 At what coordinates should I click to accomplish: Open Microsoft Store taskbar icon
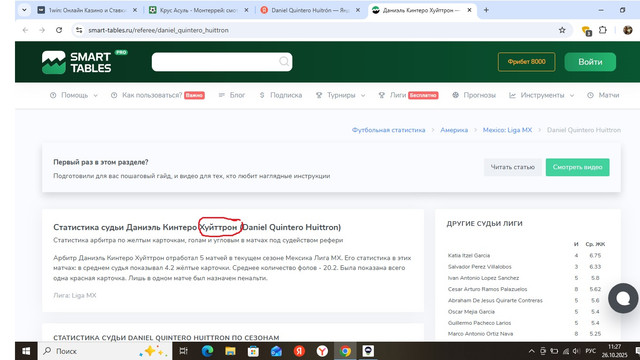[253, 351]
